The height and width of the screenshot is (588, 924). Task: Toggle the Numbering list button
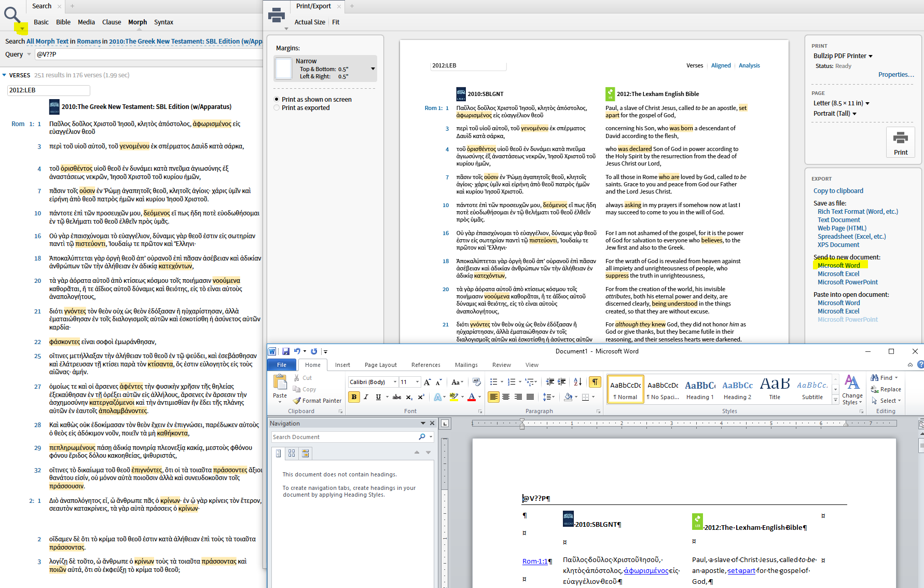click(511, 382)
